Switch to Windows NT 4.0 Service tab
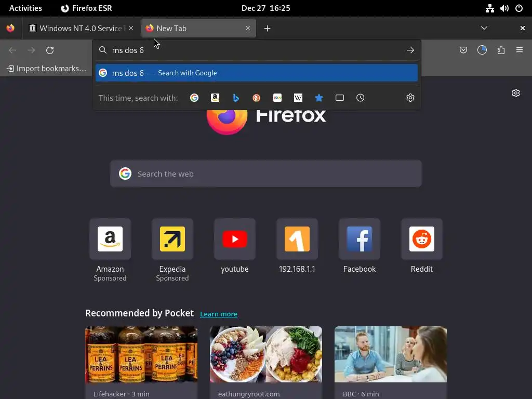 (81, 28)
